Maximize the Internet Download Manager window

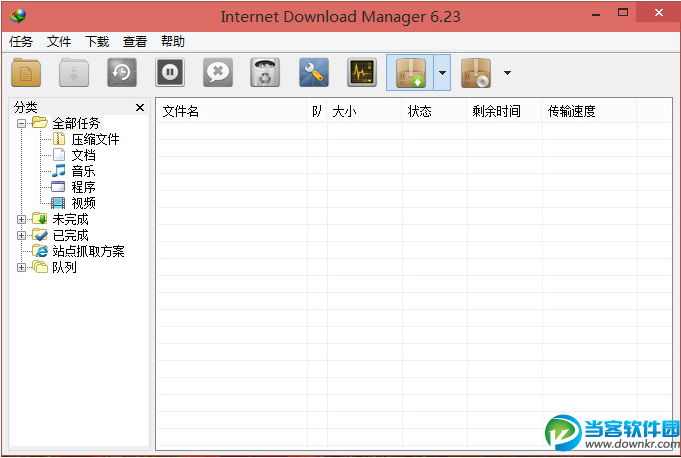pos(623,13)
